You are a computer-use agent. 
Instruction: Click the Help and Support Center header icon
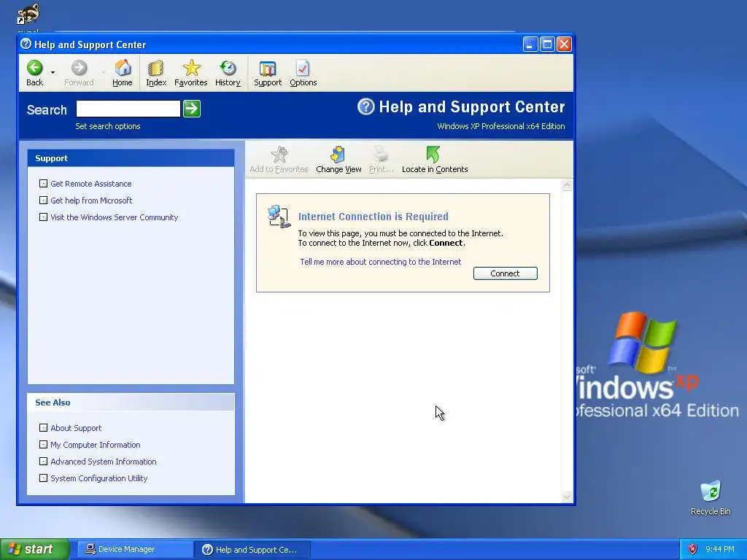(x=366, y=106)
